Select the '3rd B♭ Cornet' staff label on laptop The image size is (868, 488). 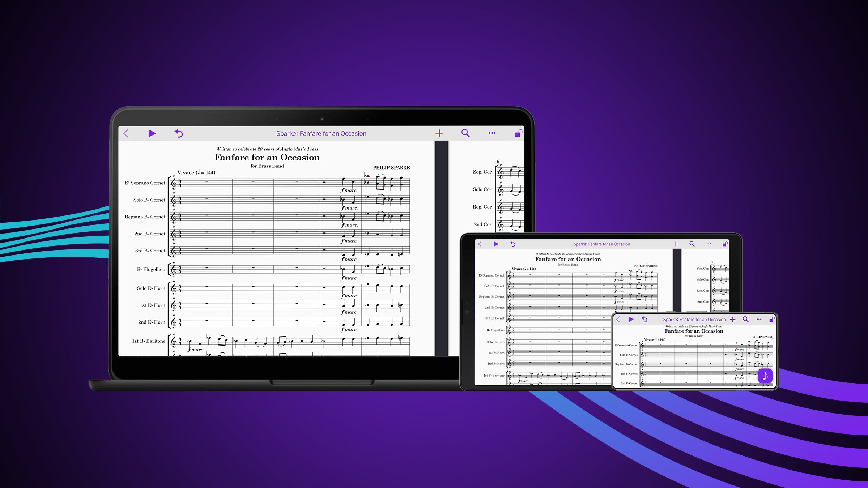pos(150,251)
